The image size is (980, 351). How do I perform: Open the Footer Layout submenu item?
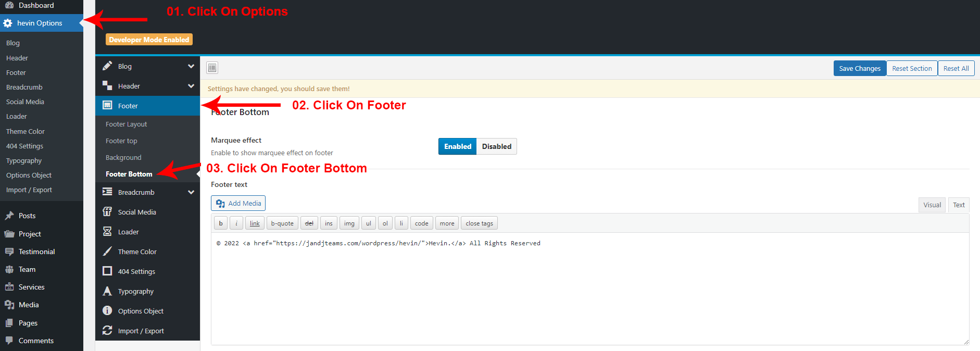(126, 124)
